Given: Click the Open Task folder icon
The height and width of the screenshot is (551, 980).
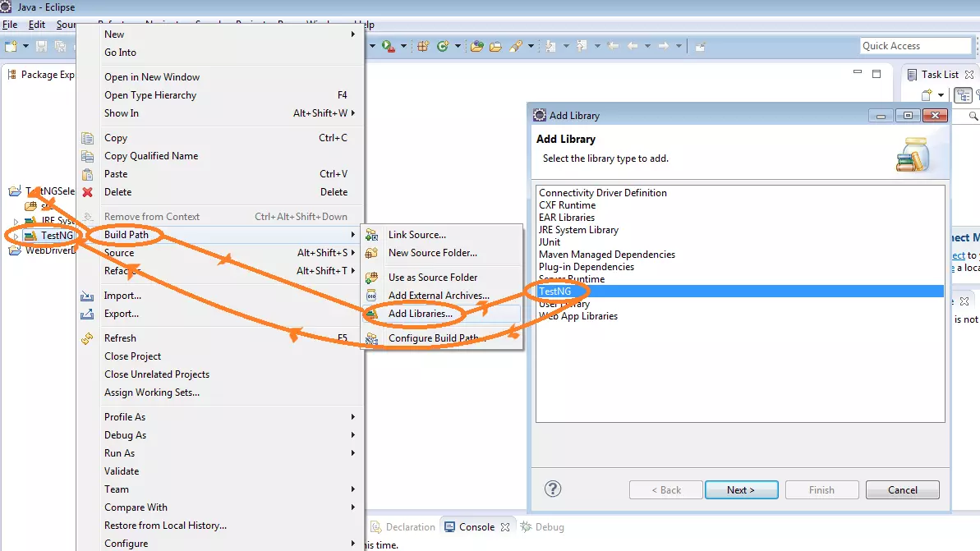Looking at the screenshot, I should coord(495,46).
